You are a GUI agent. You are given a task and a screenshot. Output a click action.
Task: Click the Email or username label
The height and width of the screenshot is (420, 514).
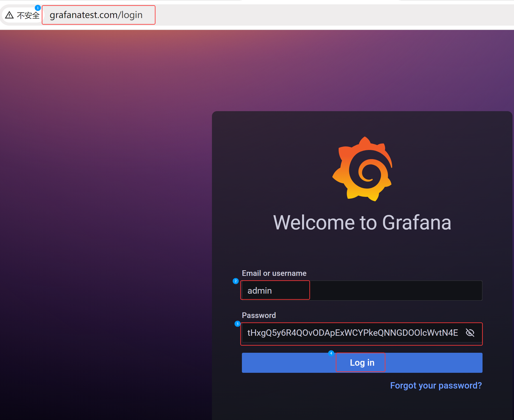274,273
